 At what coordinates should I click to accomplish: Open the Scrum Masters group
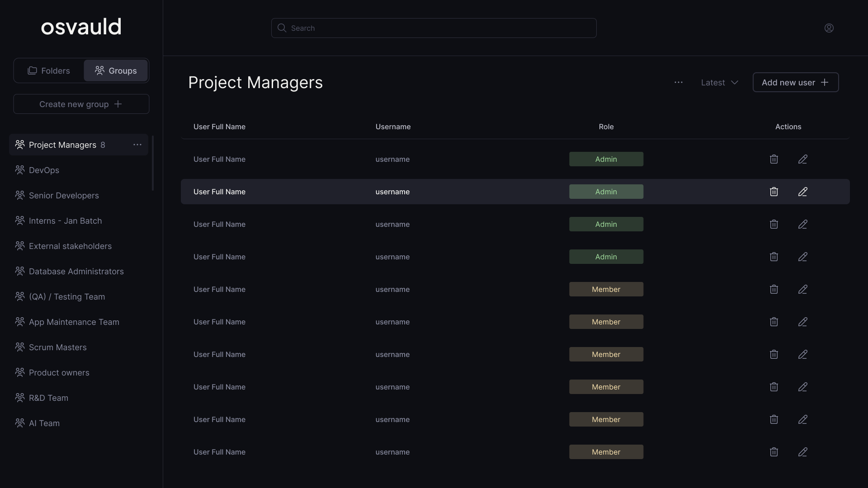coord(79,347)
